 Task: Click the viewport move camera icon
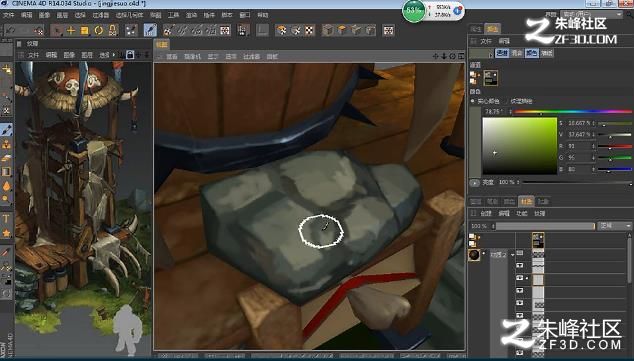(x=435, y=56)
